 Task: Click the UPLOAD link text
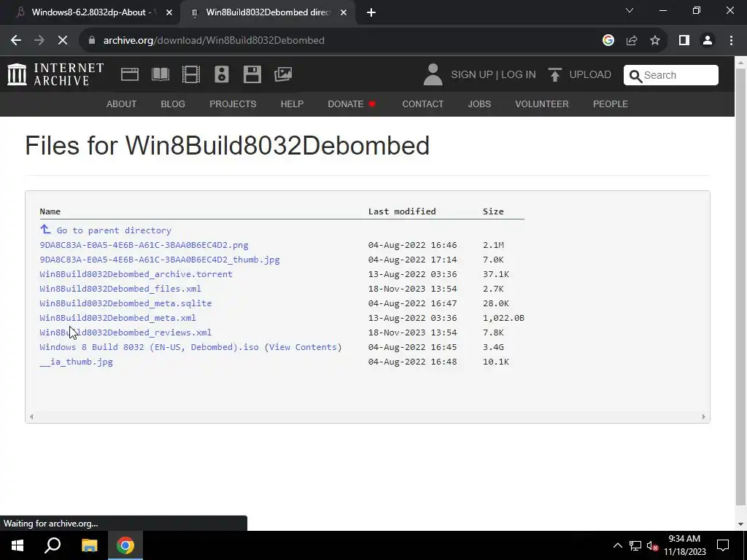[590, 75]
